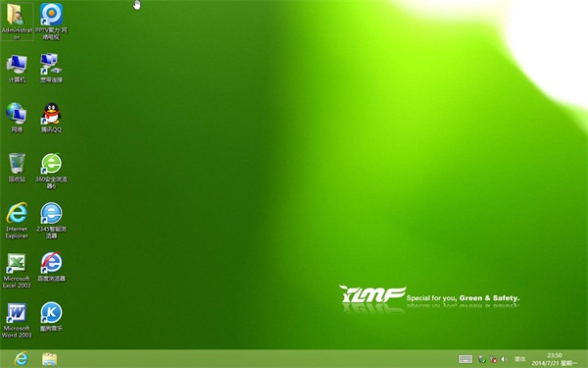The width and height of the screenshot is (588, 368).
Task: Open the volume speaker tray icon
Action: tap(505, 359)
